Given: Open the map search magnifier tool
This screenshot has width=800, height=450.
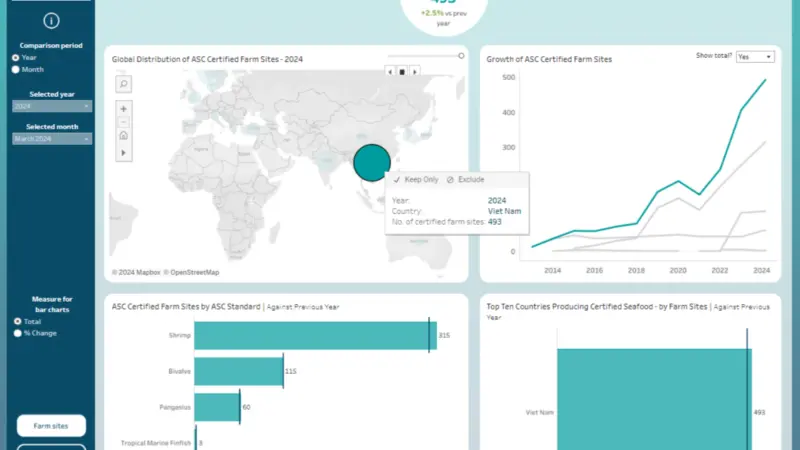Looking at the screenshot, I should (123, 84).
